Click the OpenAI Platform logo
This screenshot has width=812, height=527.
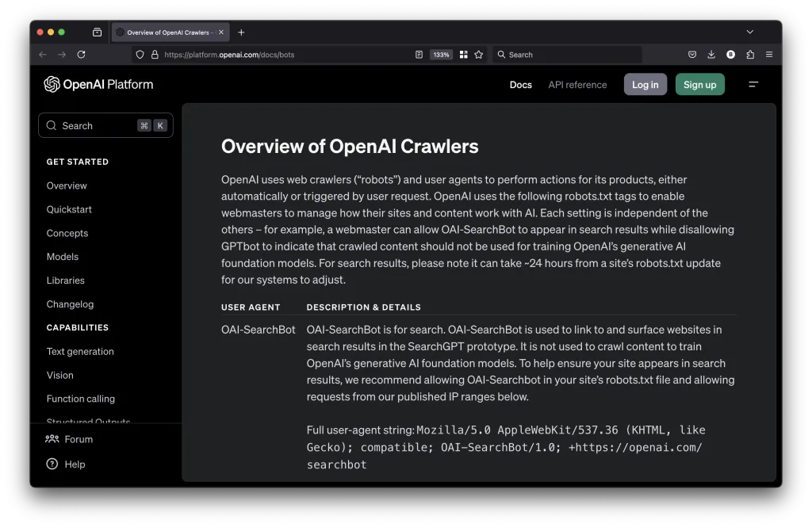(98, 85)
